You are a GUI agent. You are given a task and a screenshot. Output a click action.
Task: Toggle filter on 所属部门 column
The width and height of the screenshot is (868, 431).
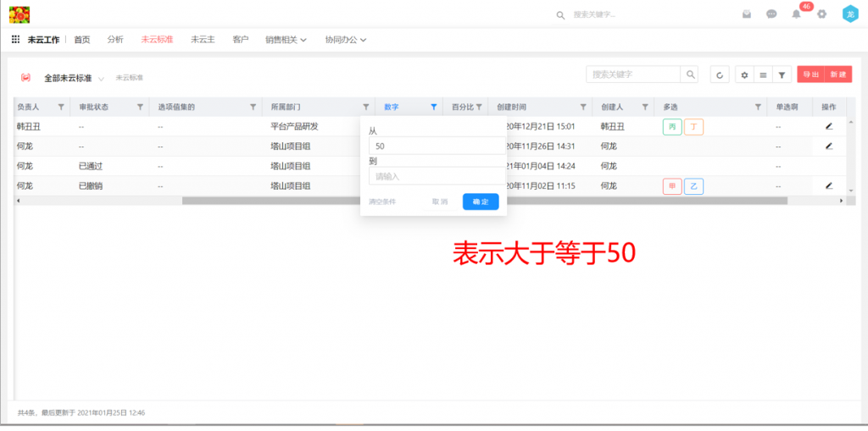click(x=366, y=108)
